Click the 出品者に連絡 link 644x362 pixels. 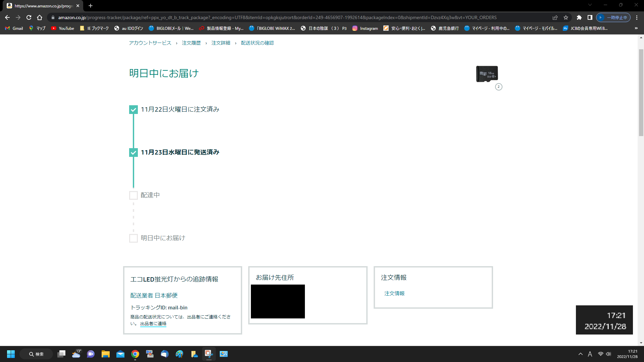pos(153,324)
